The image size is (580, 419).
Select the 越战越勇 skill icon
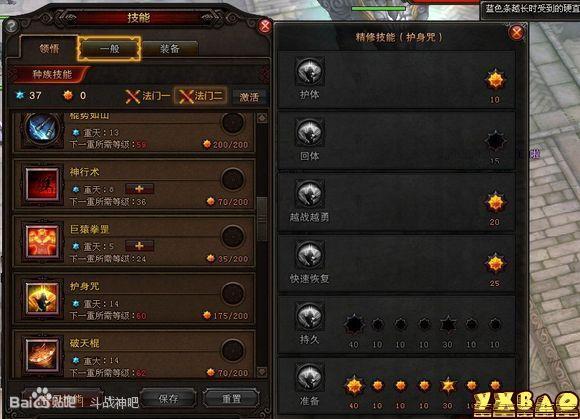pyautogui.click(x=310, y=193)
